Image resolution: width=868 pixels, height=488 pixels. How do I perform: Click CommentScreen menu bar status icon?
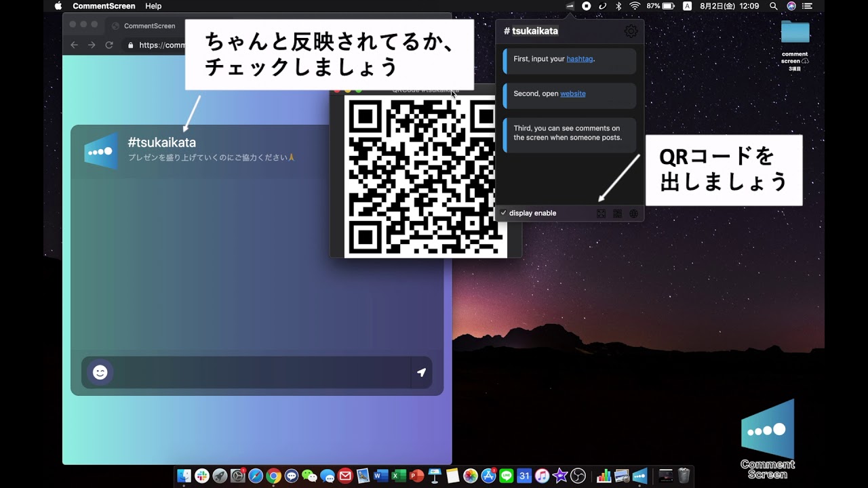[570, 6]
